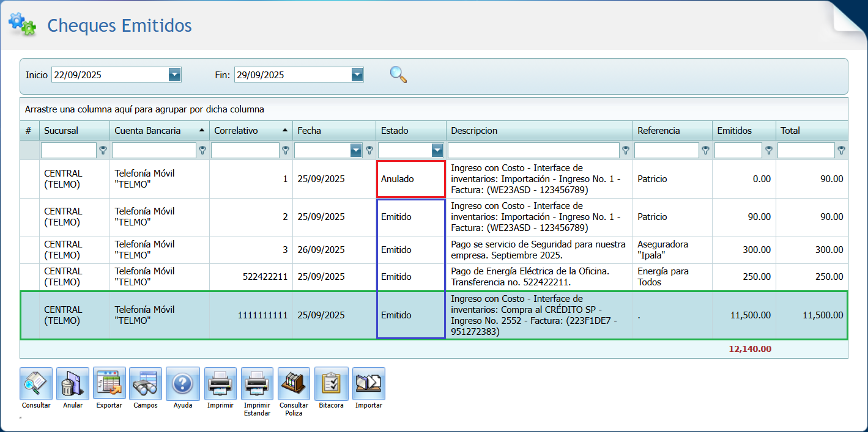Open the Fin date dropdown
The image size is (868, 432).
pos(358,75)
